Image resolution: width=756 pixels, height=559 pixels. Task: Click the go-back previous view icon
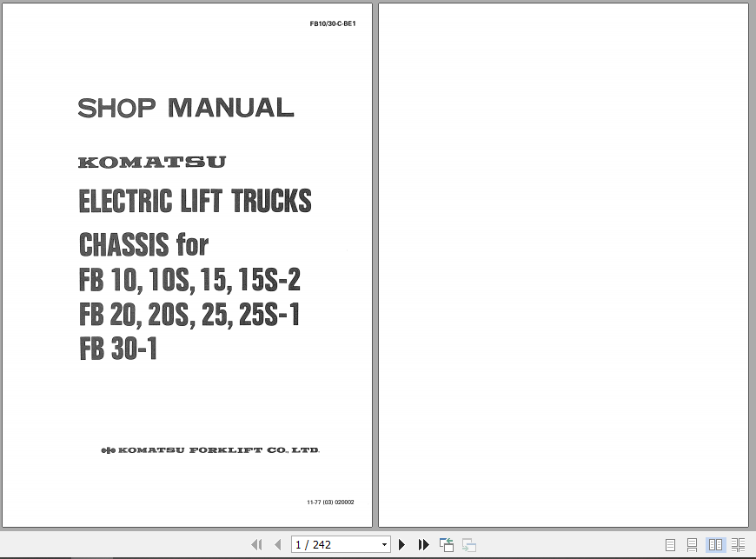[x=446, y=543]
